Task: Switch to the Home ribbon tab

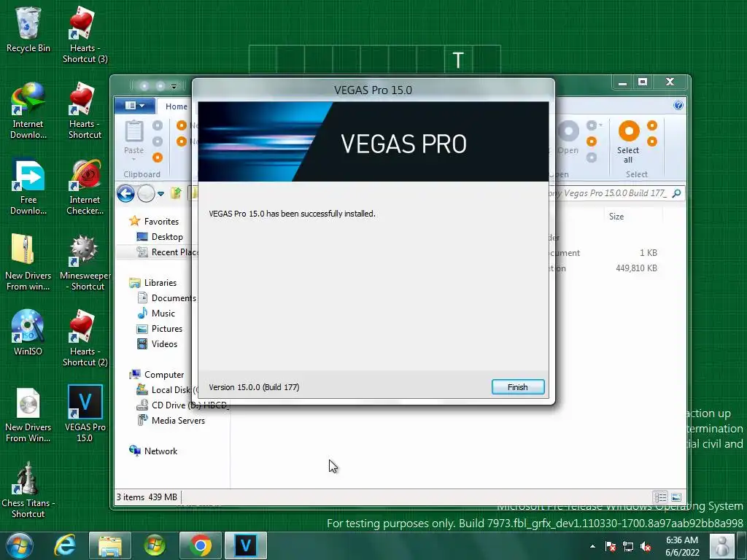Action: [177, 106]
